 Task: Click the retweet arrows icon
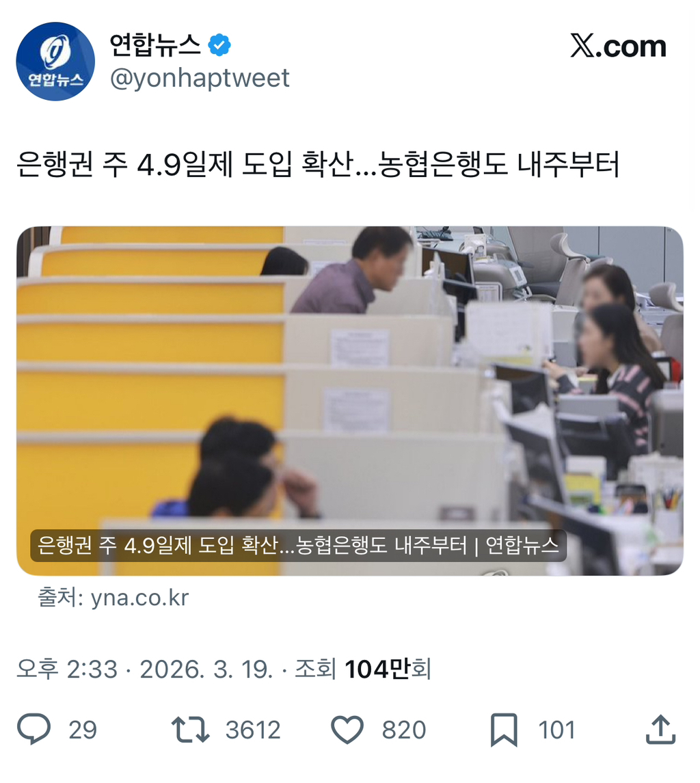tap(190, 730)
